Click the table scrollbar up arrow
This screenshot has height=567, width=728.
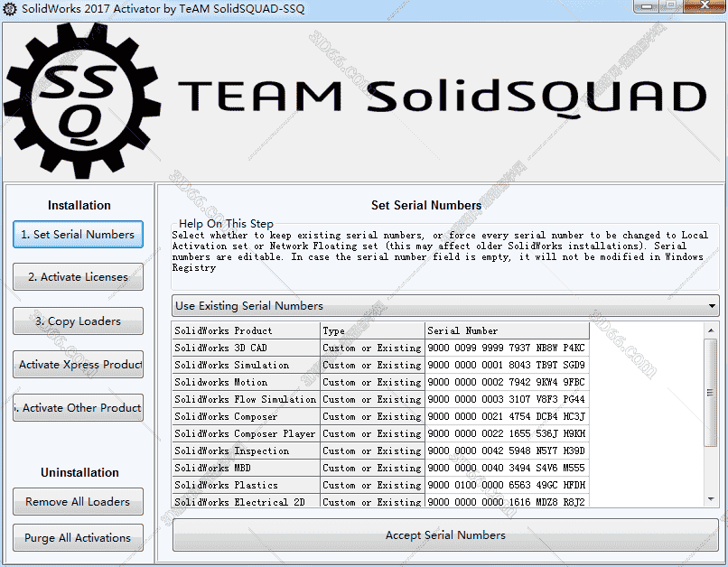tap(712, 330)
